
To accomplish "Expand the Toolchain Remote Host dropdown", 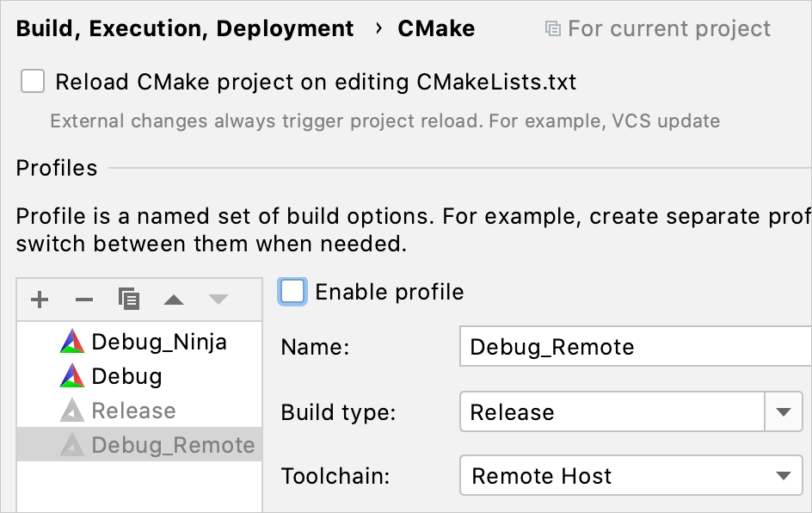I will 783,476.
